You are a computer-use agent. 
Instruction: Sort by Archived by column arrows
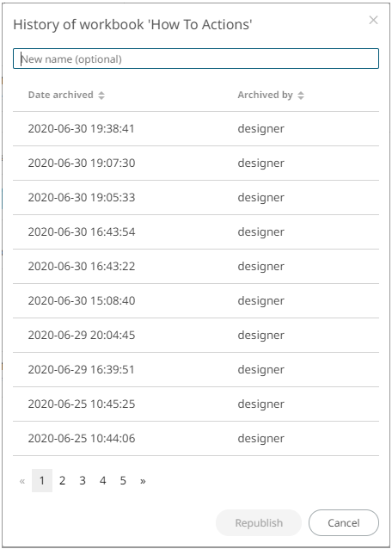[x=301, y=96]
